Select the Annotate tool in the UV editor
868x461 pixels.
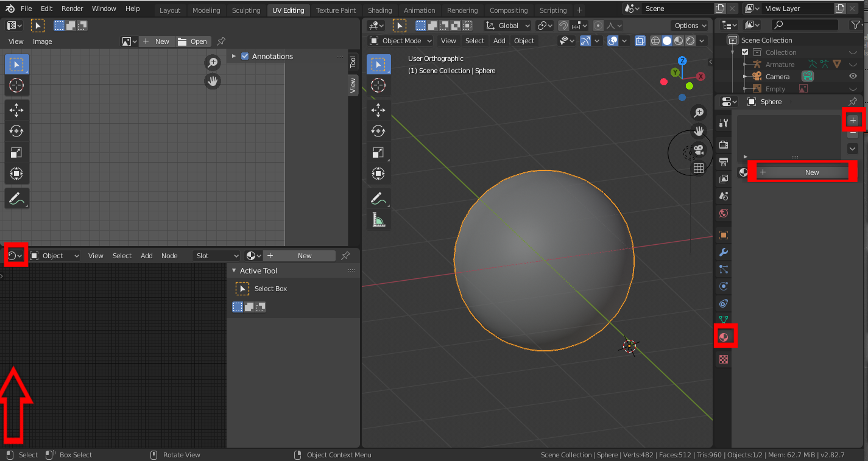(16, 198)
